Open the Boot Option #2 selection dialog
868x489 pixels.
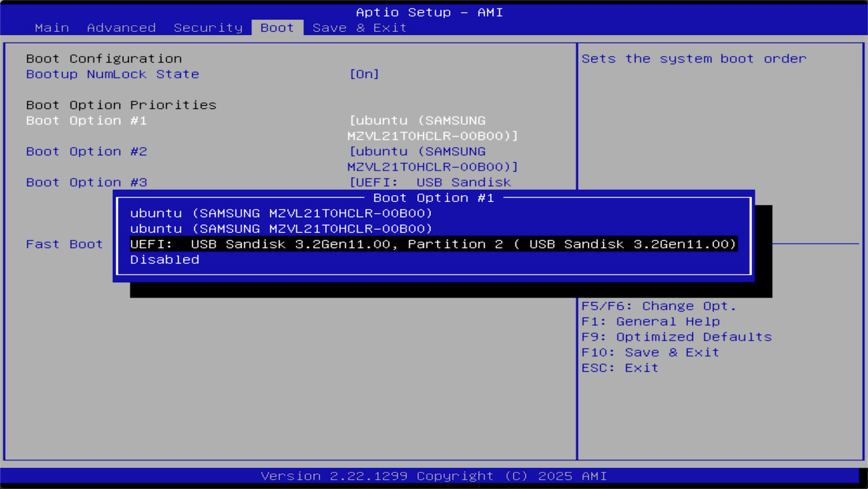[x=86, y=151]
